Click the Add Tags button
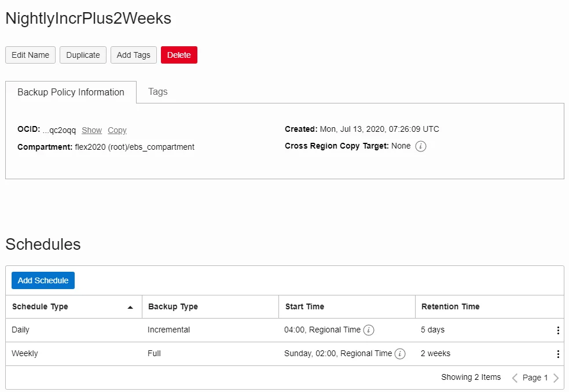 [134, 55]
